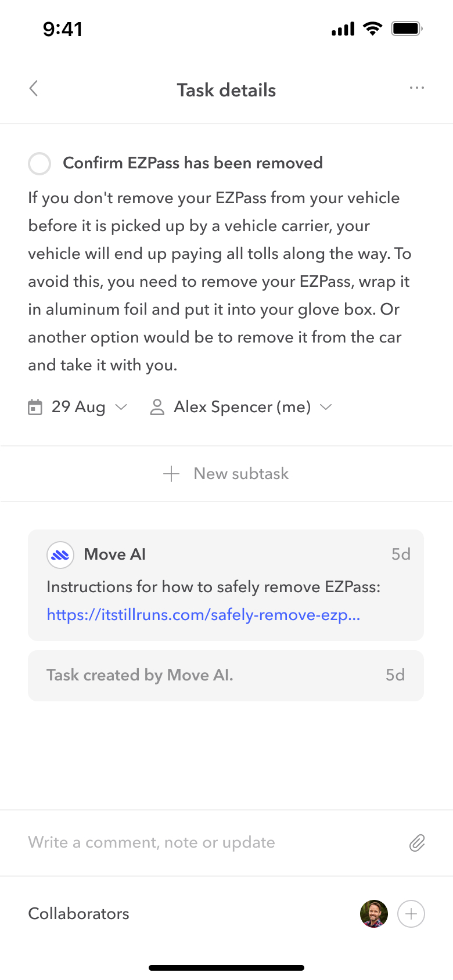Add a collaborator with the plus button

pos(411,914)
